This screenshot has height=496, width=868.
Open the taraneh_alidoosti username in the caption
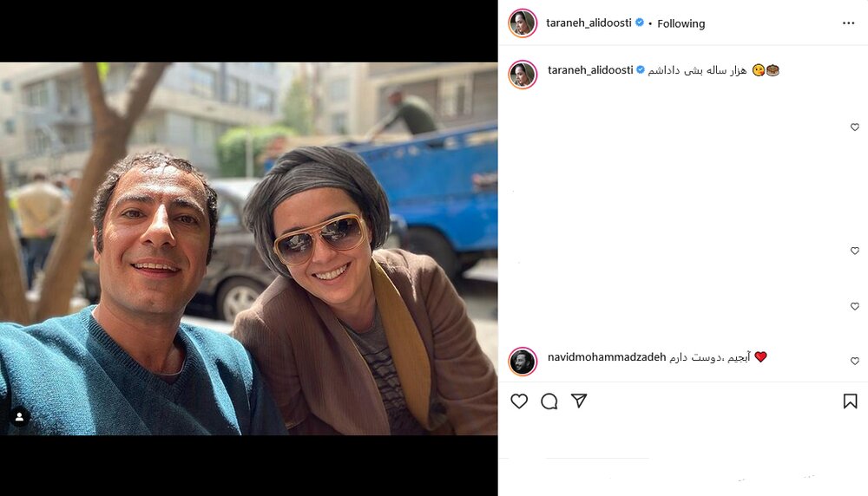click(x=590, y=70)
